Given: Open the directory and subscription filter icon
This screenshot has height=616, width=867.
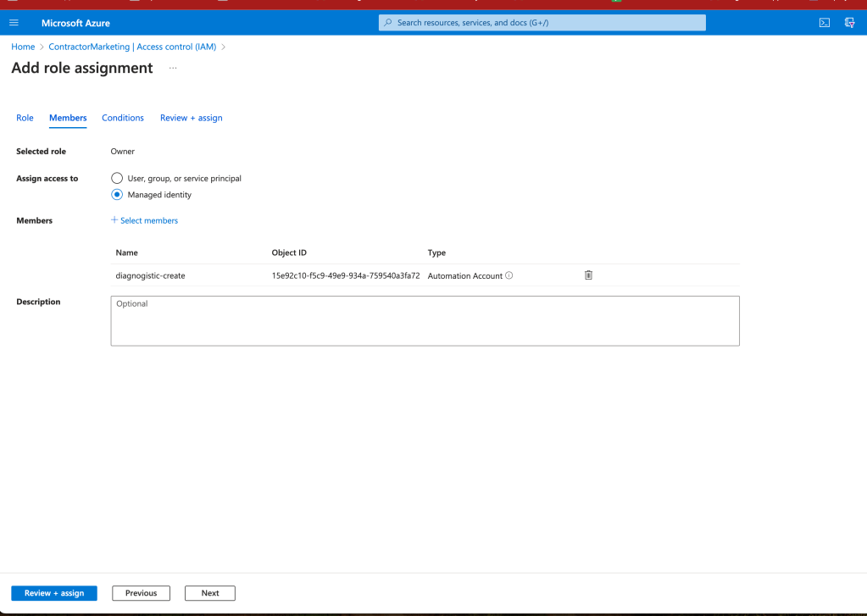Looking at the screenshot, I should (x=850, y=23).
